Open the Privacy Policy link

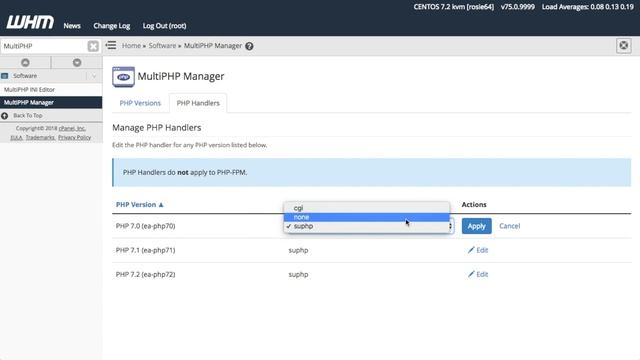[74, 138]
